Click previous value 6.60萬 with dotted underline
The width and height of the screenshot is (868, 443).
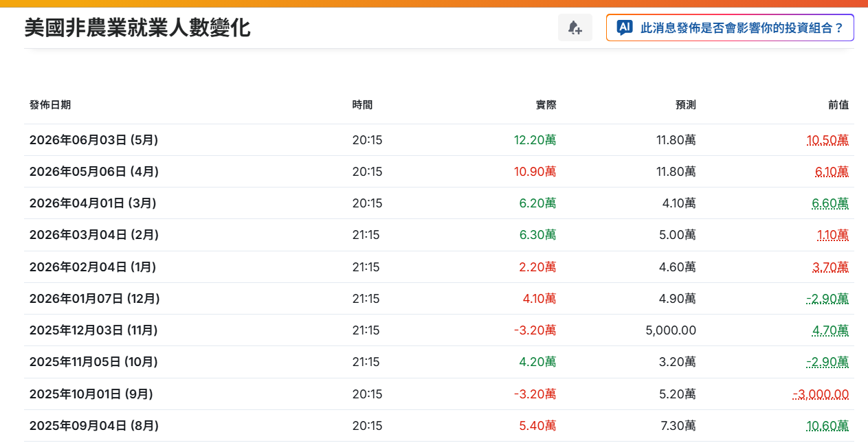830,203
